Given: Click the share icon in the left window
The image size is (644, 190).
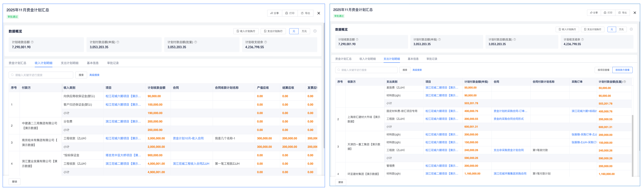Looking at the screenshot, I should (272, 13).
